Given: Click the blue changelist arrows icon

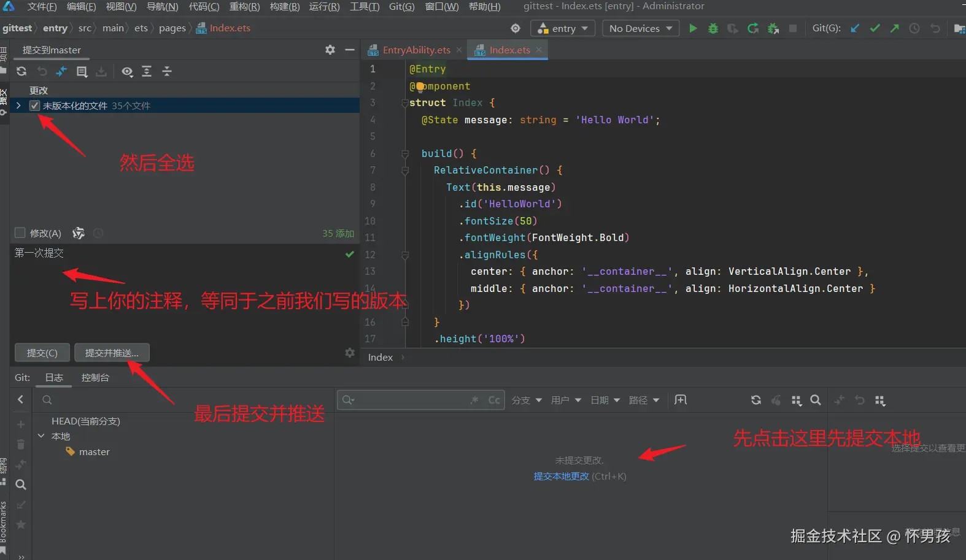Looking at the screenshot, I should (61, 71).
